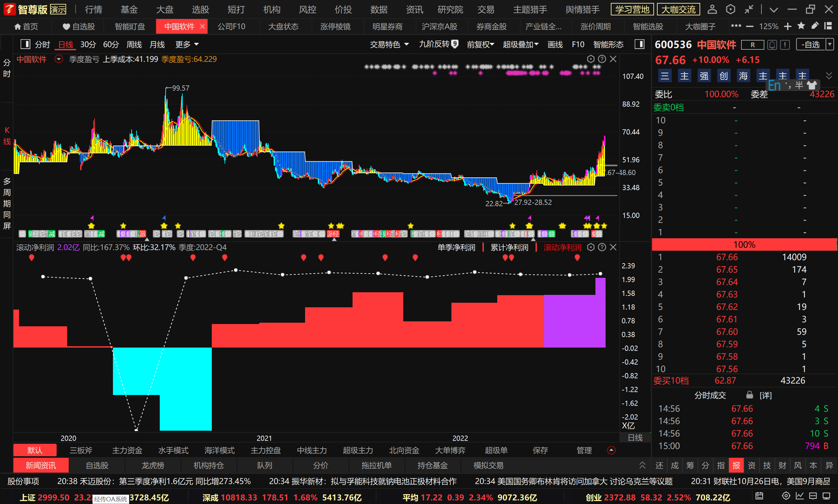Click the 画线 drawing tool button
838x504 pixels.
(x=555, y=45)
